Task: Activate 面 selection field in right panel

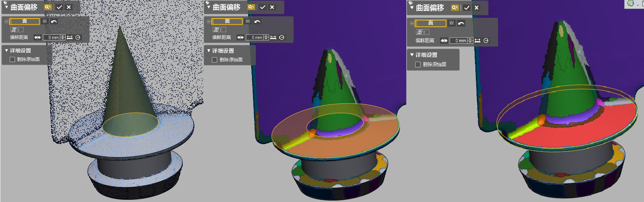Action: point(431,23)
